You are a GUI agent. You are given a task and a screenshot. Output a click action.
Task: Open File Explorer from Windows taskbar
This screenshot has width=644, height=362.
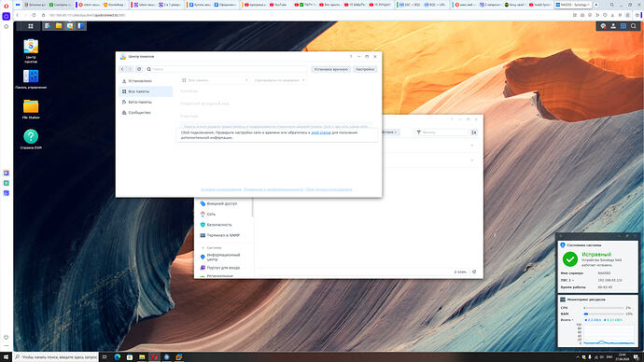(x=142, y=357)
